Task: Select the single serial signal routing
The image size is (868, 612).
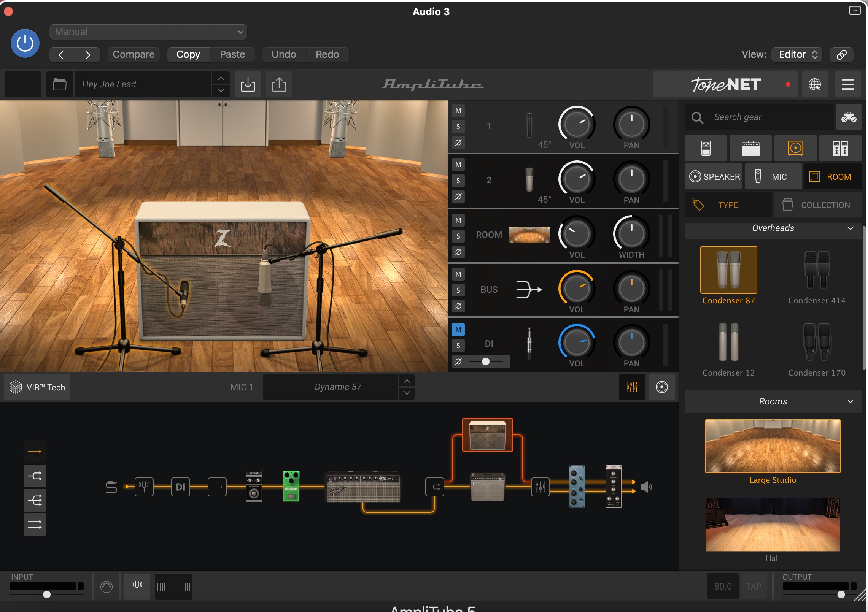Action: tap(35, 452)
